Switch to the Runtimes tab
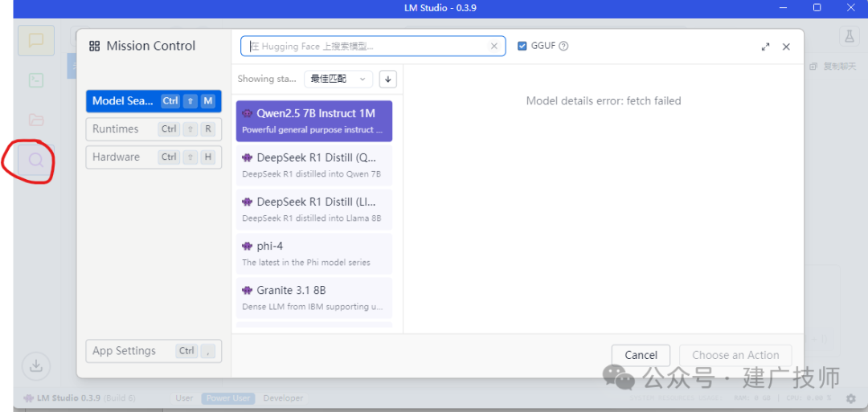This screenshot has width=868, height=412. (x=154, y=129)
